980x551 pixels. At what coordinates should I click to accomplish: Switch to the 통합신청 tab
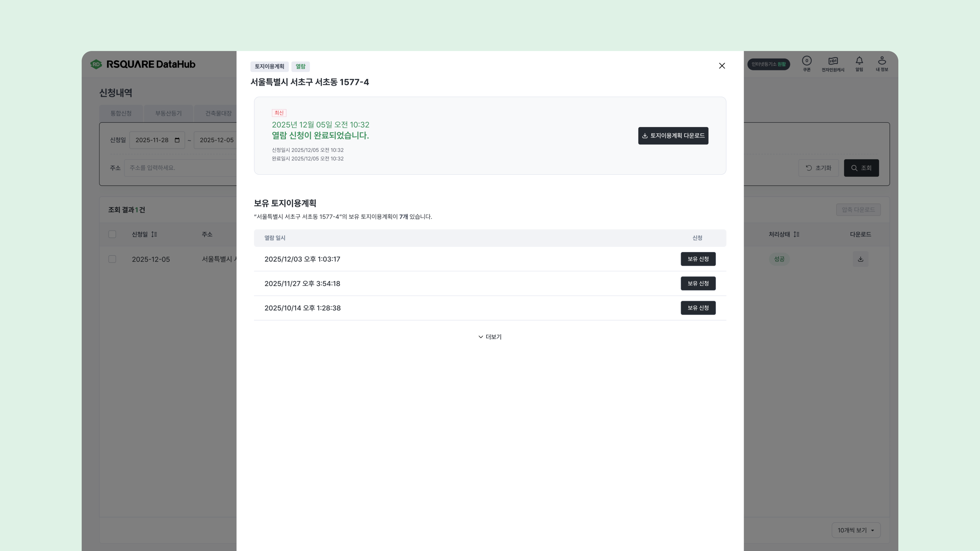click(x=121, y=113)
